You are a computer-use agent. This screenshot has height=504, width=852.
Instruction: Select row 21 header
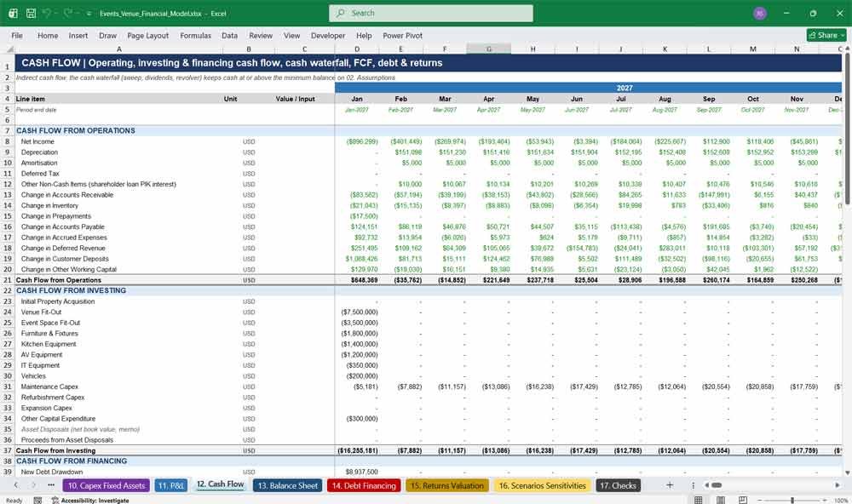tap(8, 280)
